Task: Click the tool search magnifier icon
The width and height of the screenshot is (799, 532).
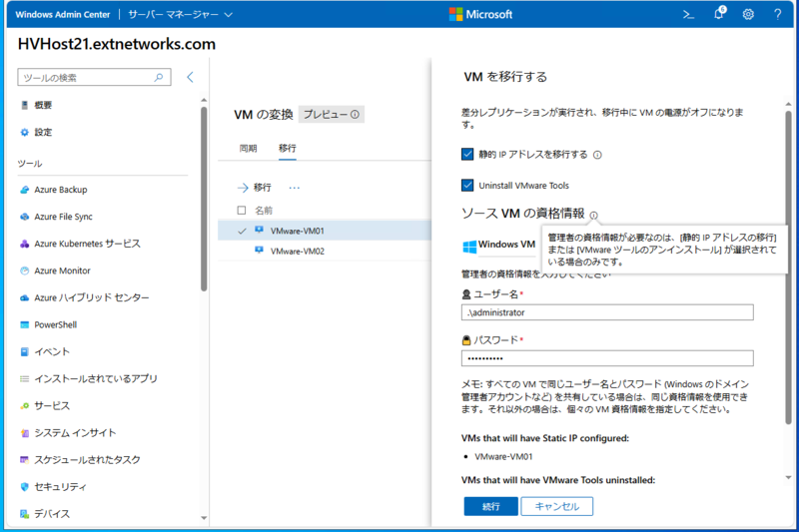Action: point(159,78)
